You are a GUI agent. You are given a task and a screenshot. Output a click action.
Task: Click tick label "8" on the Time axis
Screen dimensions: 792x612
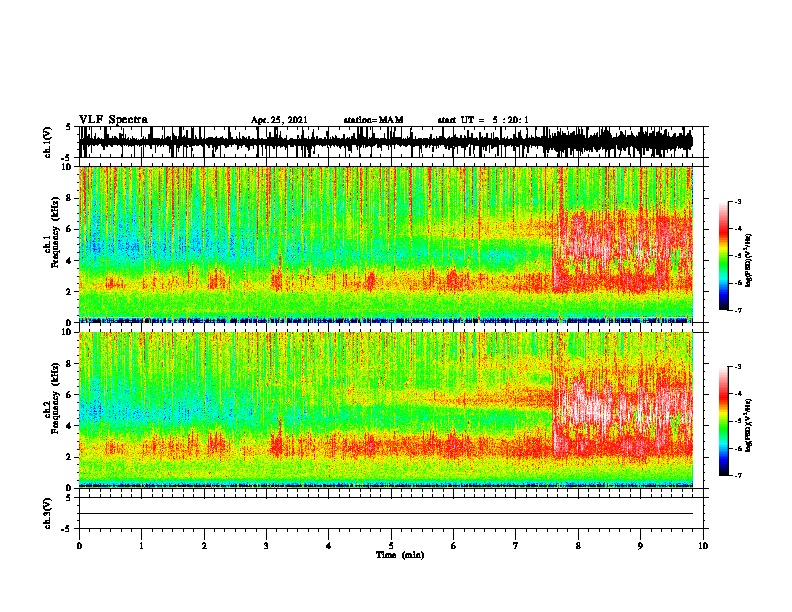[x=578, y=546]
